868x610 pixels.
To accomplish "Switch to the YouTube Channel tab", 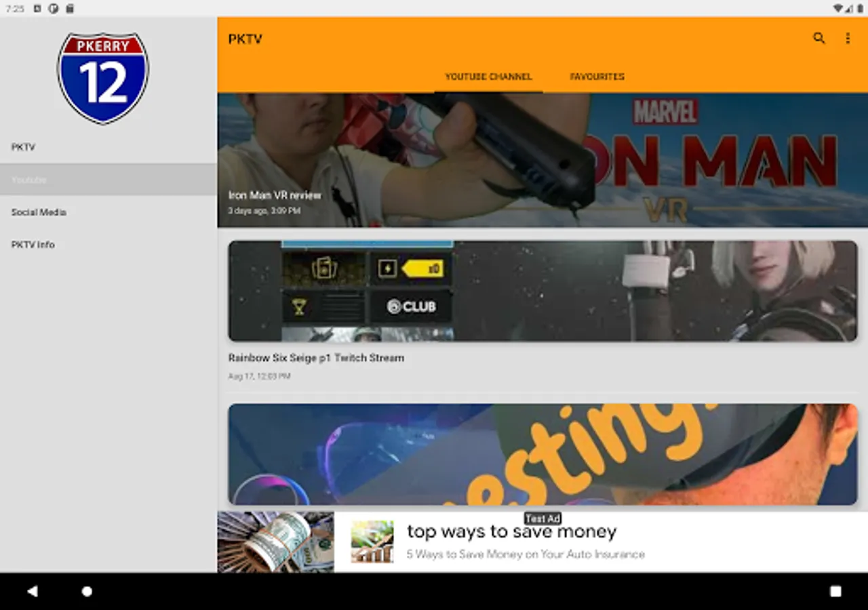I will (488, 77).
